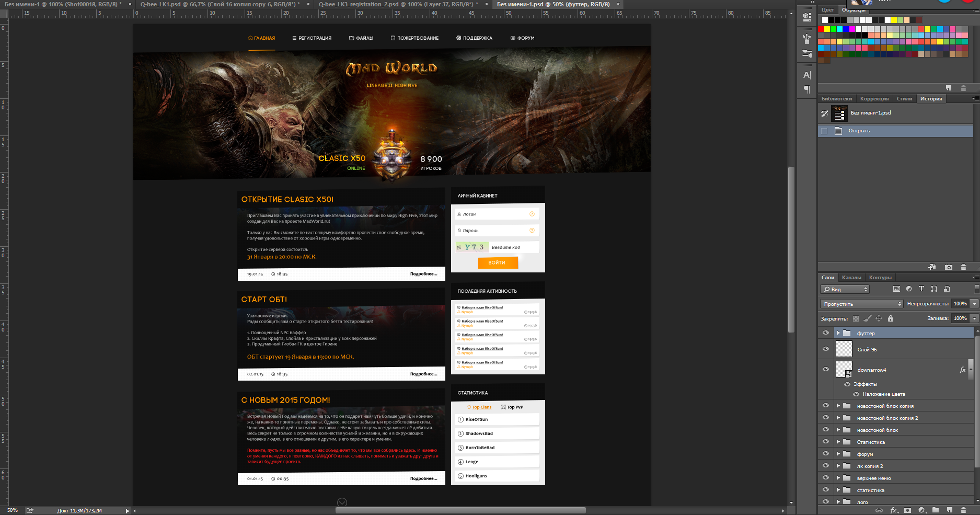Delete current history state with trash icon
Viewport: 980px width, 515px height.
(x=963, y=267)
